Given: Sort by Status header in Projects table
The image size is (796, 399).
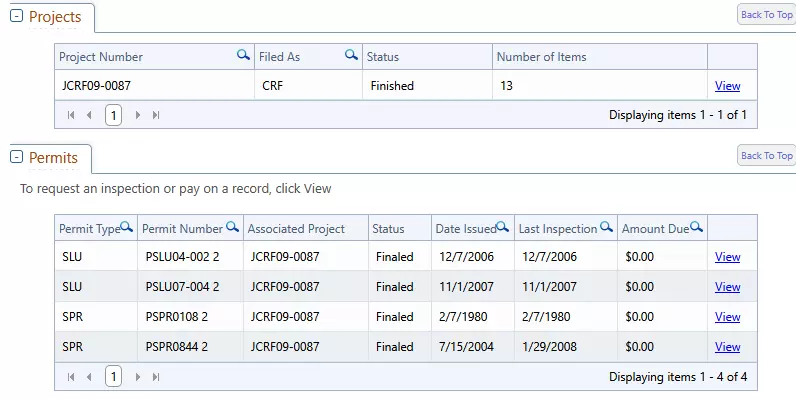Looking at the screenshot, I should tap(383, 57).
